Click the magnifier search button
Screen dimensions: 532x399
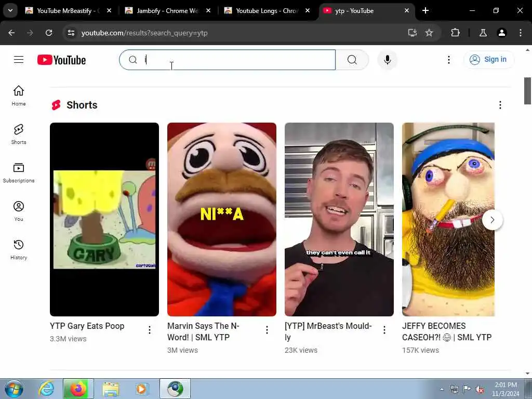point(352,60)
